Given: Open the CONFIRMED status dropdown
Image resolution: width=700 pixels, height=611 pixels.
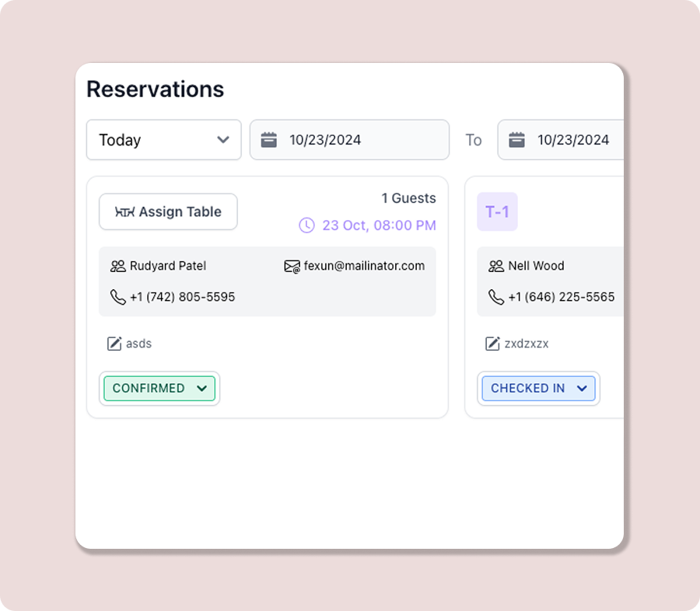Looking at the screenshot, I should pyautogui.click(x=159, y=389).
